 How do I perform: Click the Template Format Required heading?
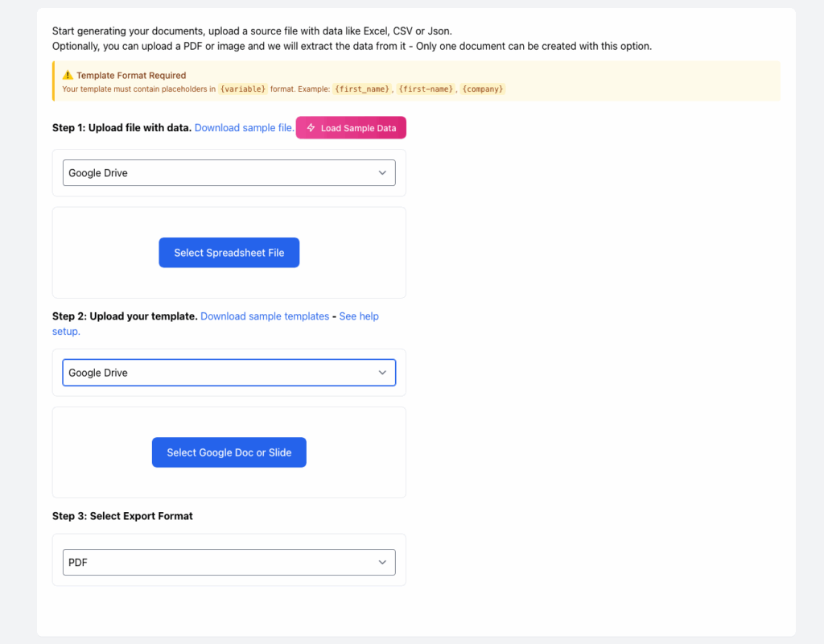[131, 76]
